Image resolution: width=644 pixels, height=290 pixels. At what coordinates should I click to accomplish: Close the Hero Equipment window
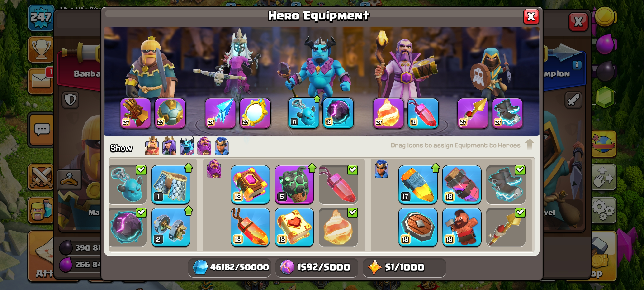pyautogui.click(x=531, y=17)
